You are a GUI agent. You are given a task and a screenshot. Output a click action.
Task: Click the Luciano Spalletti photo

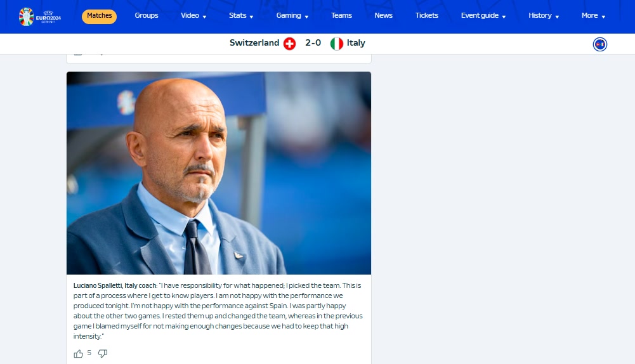tap(219, 173)
